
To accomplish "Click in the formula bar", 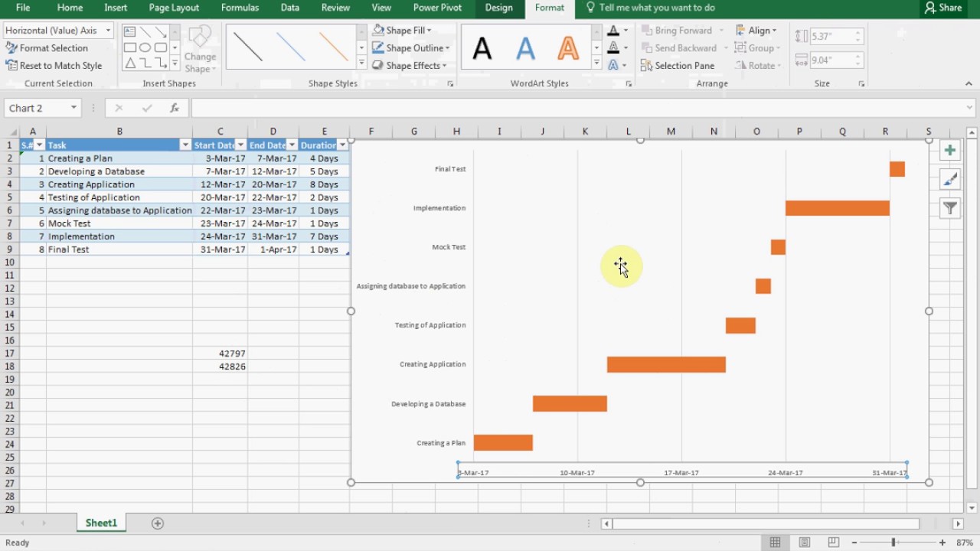I will 578,108.
